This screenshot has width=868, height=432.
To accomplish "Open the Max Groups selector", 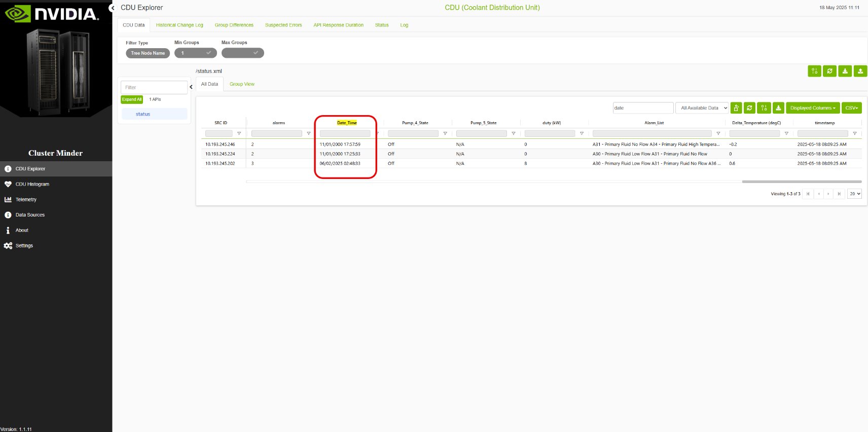I will [243, 53].
